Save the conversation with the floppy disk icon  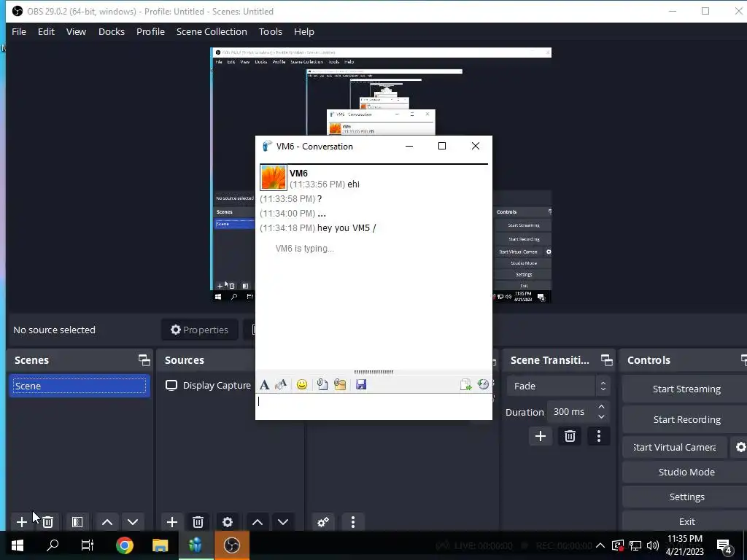point(361,384)
